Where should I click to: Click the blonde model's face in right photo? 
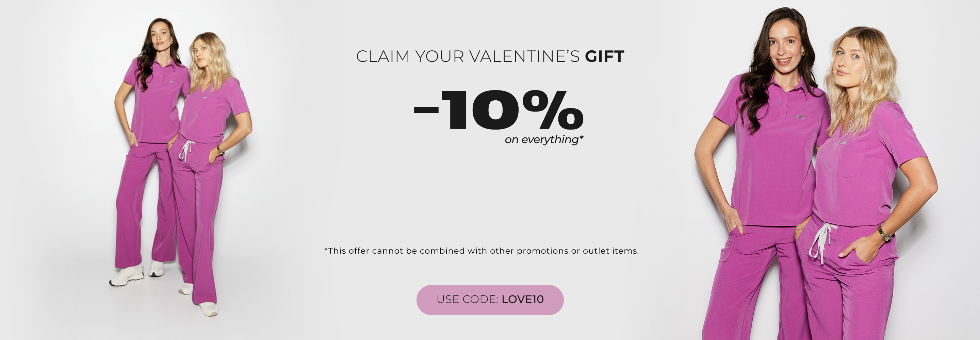[x=848, y=61]
